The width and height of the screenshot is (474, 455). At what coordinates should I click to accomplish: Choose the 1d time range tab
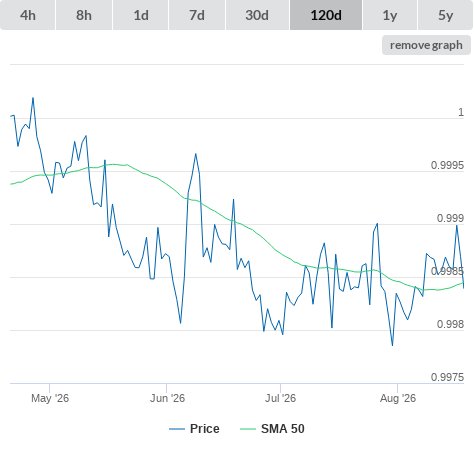coord(141,15)
